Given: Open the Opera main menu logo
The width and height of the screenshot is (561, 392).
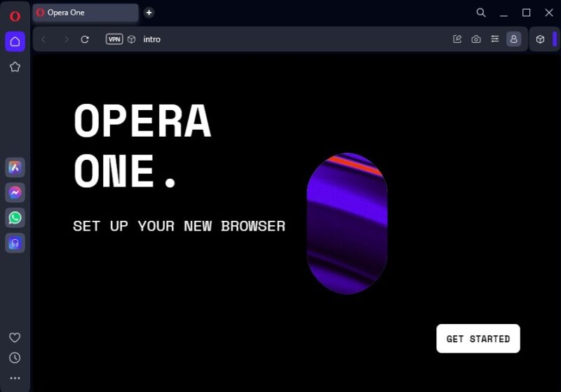Looking at the screenshot, I should pyautogui.click(x=15, y=16).
